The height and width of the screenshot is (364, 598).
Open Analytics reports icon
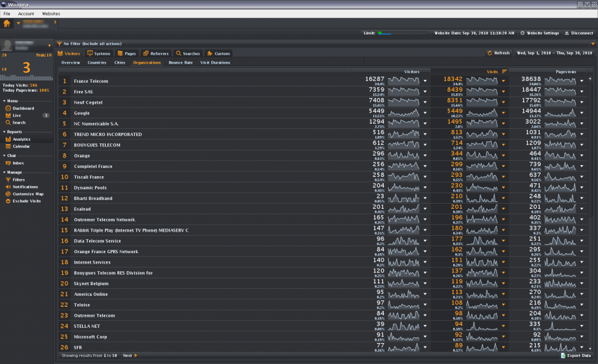[8, 139]
